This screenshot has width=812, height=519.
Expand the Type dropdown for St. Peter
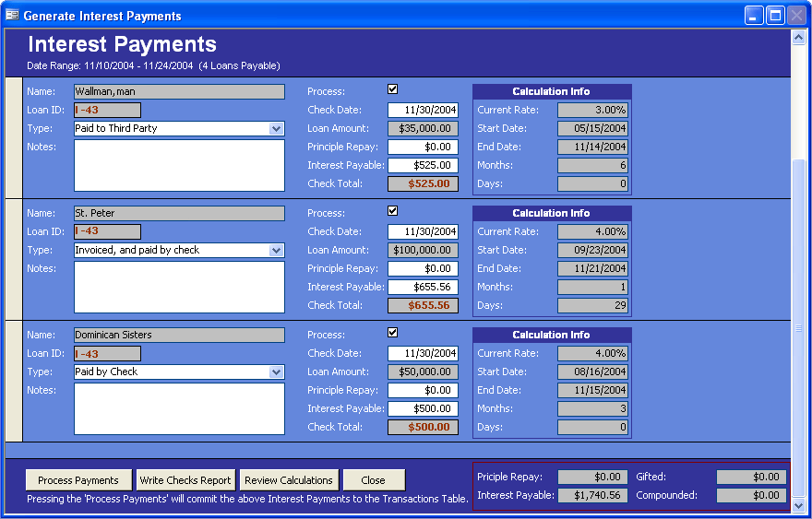tap(276, 251)
